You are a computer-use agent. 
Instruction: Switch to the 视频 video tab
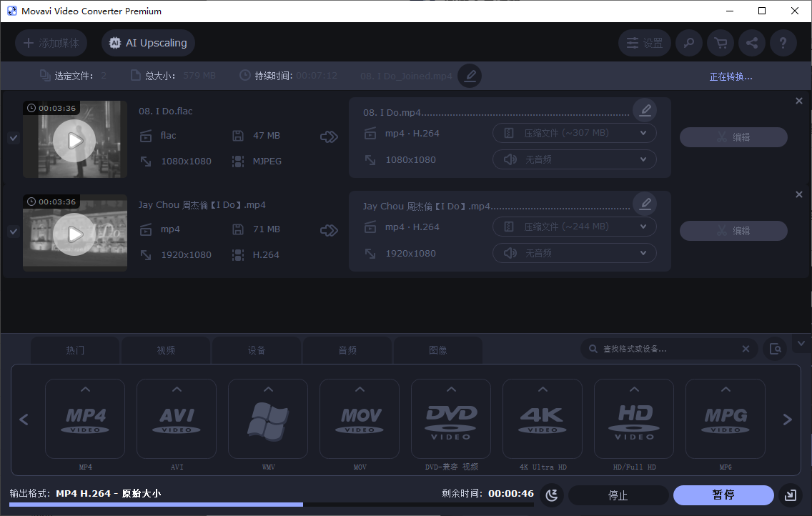[166, 350]
